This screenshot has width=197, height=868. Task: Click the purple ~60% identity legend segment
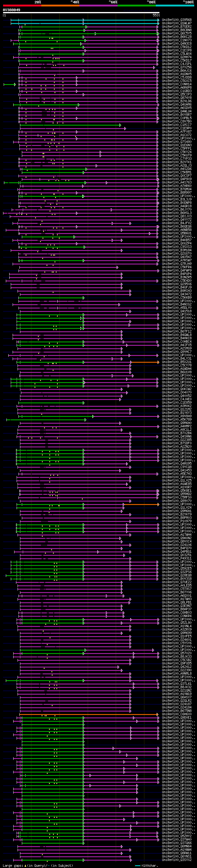coord(98,6)
